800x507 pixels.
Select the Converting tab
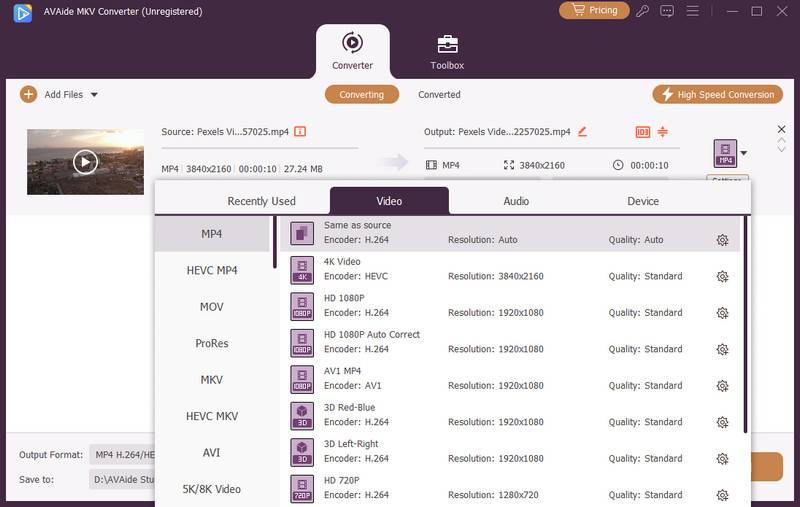[x=362, y=94]
